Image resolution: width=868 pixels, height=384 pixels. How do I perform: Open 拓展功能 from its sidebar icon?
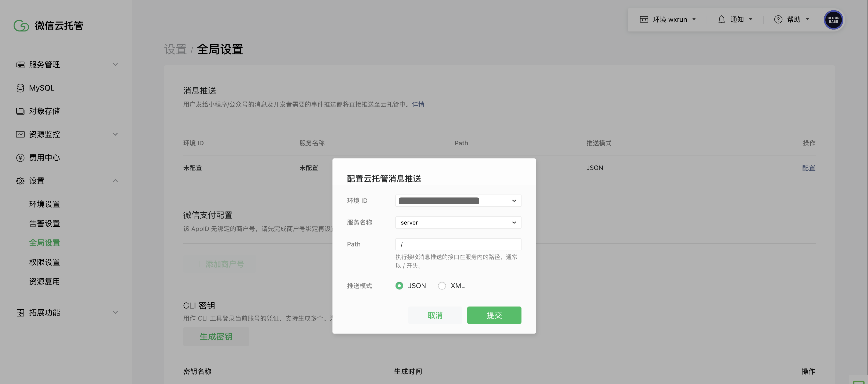pos(20,312)
